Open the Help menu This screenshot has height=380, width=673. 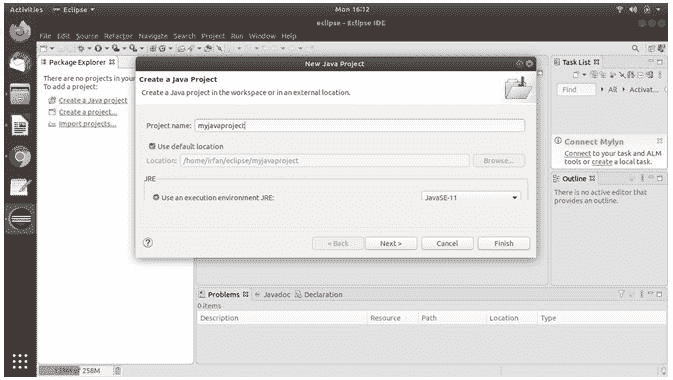289,36
